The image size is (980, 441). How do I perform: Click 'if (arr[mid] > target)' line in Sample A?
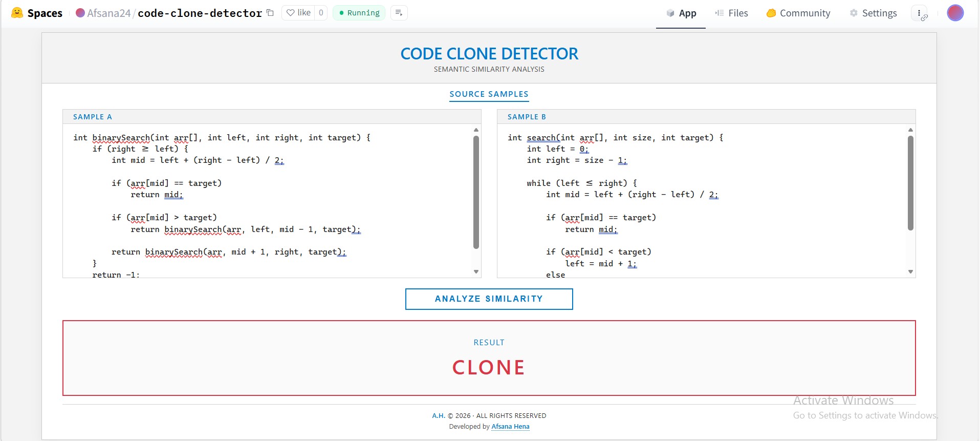click(x=164, y=218)
